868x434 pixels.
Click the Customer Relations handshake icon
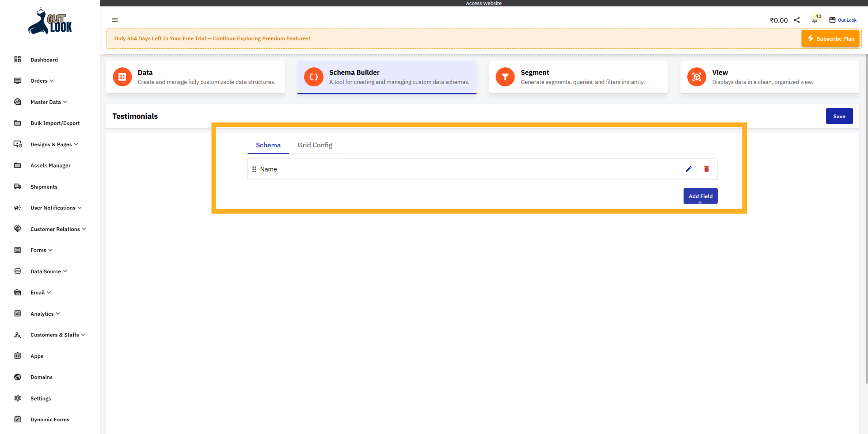[18, 229]
